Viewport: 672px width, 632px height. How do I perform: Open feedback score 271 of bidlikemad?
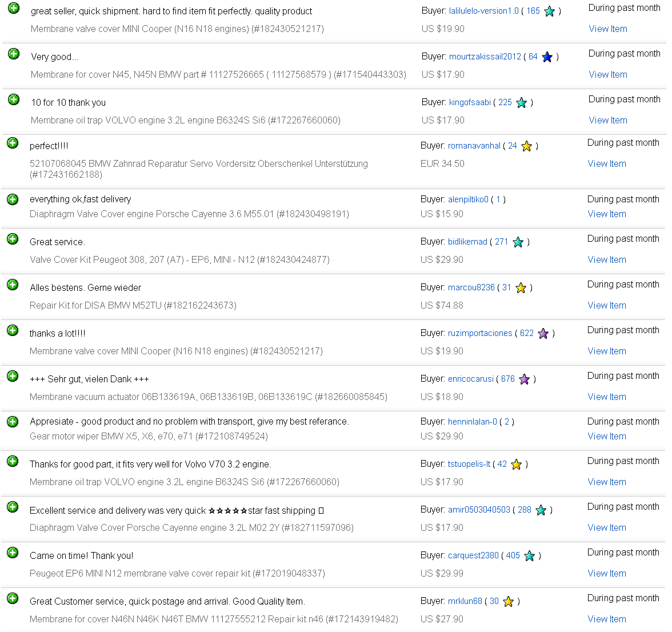click(501, 242)
